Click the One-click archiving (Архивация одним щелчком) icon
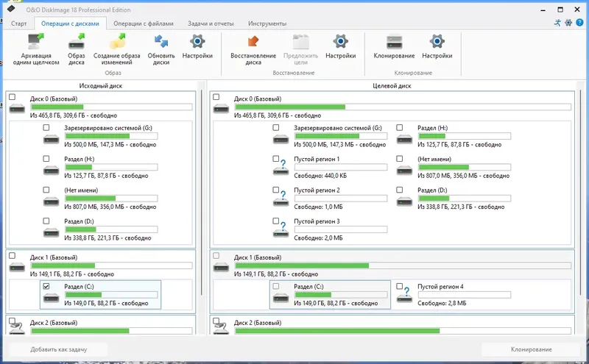The image size is (589, 364). tap(36, 42)
